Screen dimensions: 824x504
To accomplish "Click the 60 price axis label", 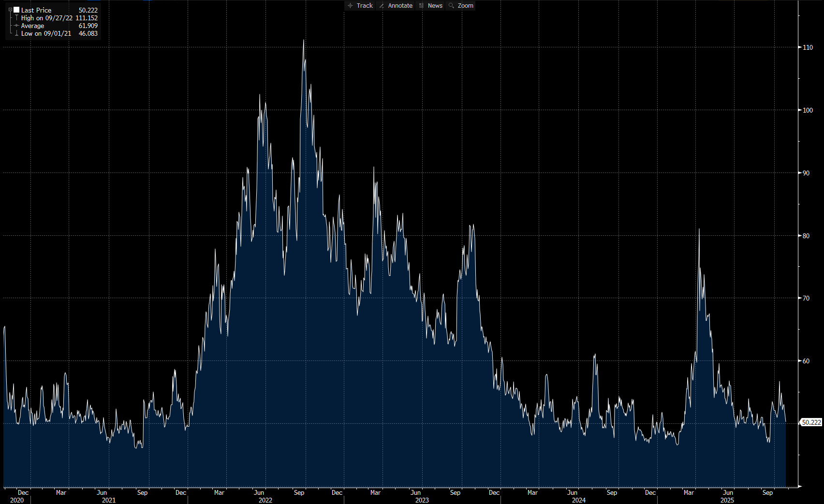I will coord(806,361).
